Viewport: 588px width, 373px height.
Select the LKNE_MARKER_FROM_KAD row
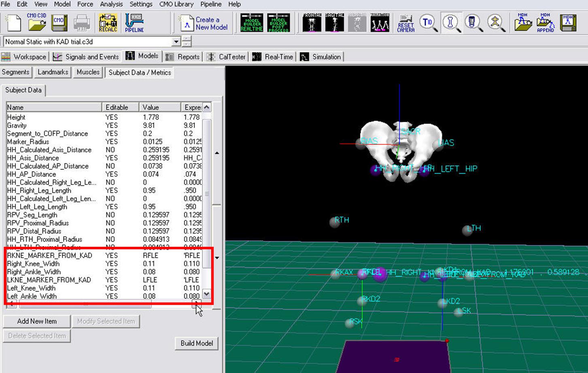click(x=104, y=280)
